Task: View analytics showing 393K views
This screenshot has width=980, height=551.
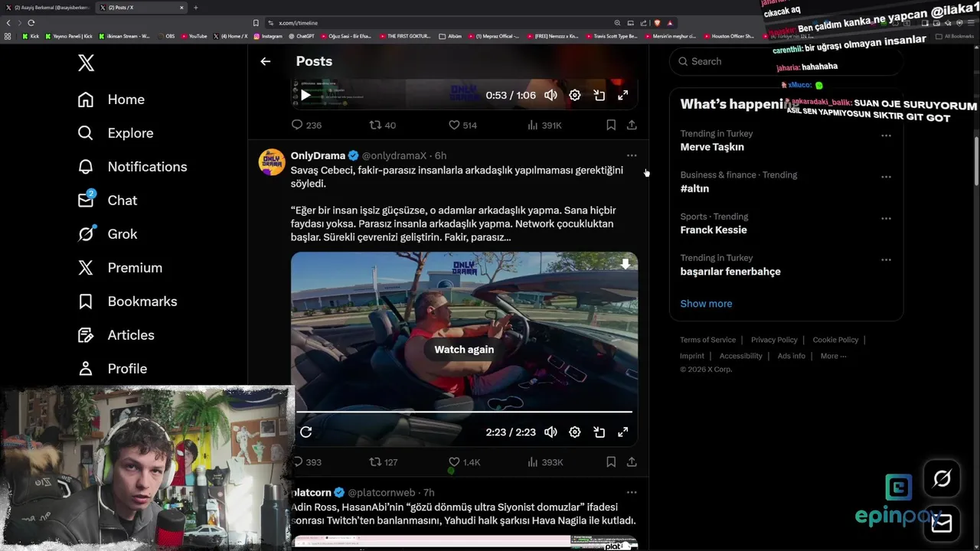Action: point(545,462)
